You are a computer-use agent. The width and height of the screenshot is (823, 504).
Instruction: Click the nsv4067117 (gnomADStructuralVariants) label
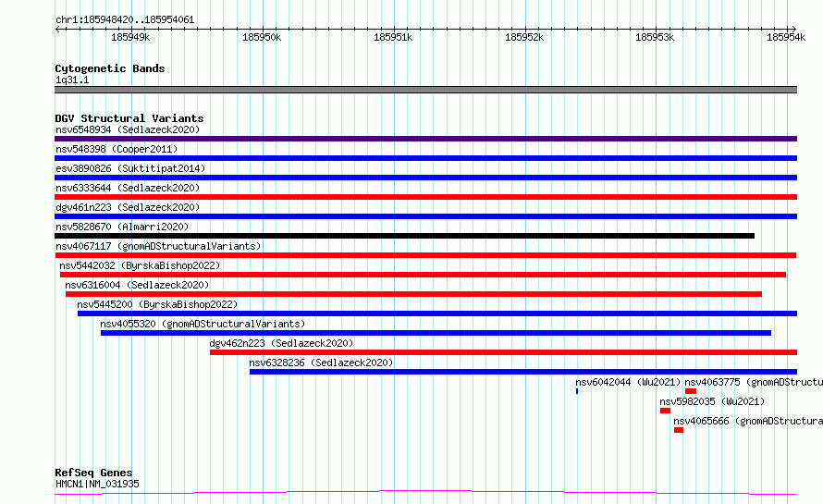pos(158,246)
